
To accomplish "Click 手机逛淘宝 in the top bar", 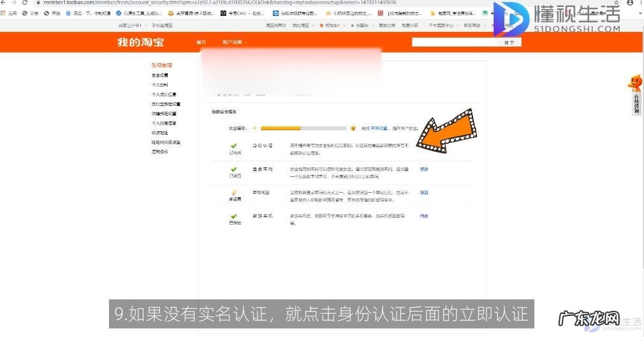I will pos(162,26).
